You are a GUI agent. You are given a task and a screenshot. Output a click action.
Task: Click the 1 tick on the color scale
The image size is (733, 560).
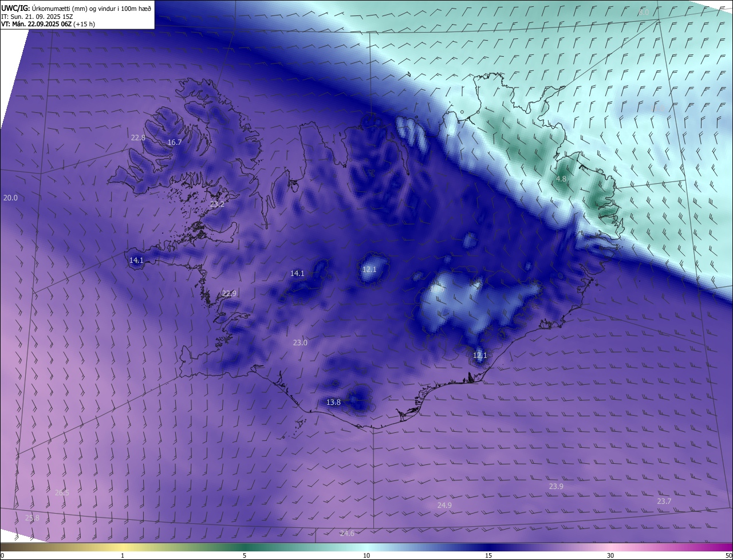click(x=123, y=555)
